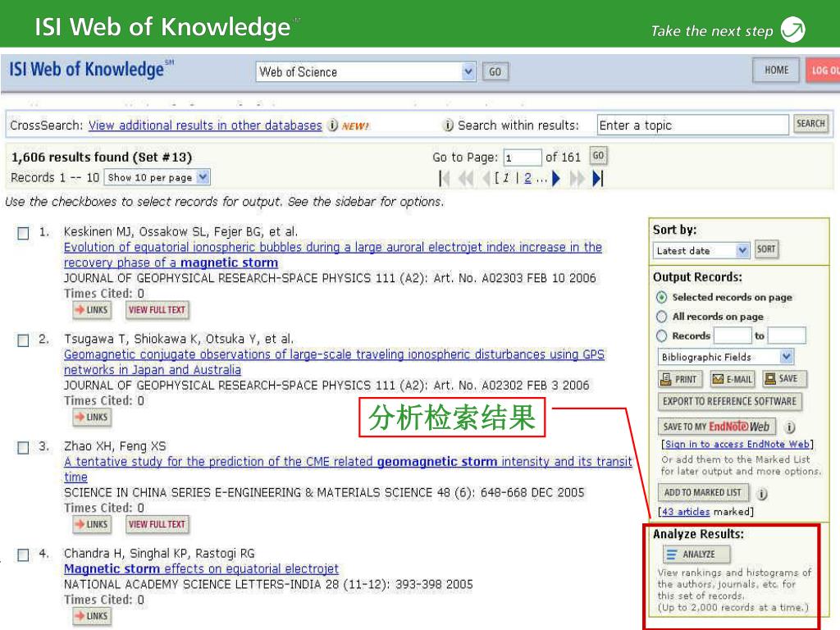E-mail the selected records
The width and height of the screenshot is (840, 630).
(733, 379)
